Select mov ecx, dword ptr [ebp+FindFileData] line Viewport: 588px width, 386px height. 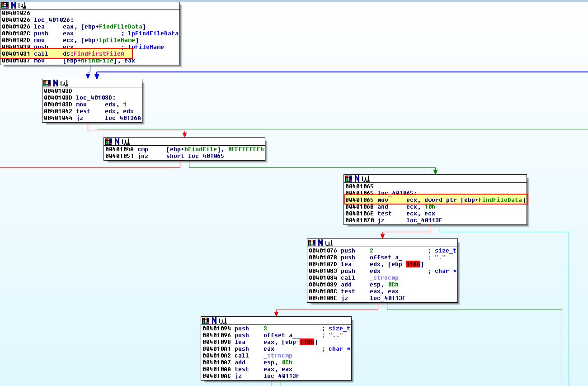(x=436, y=200)
